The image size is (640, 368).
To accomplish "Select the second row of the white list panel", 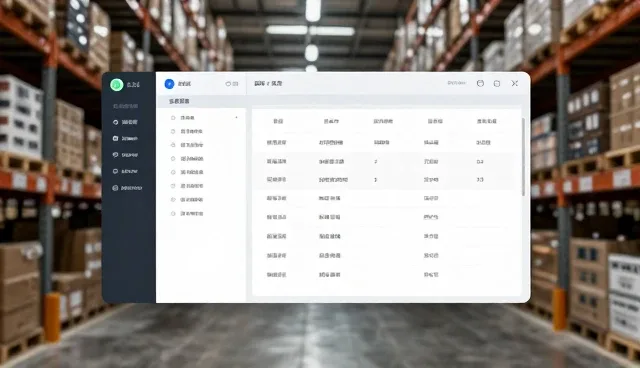I will coord(201,131).
